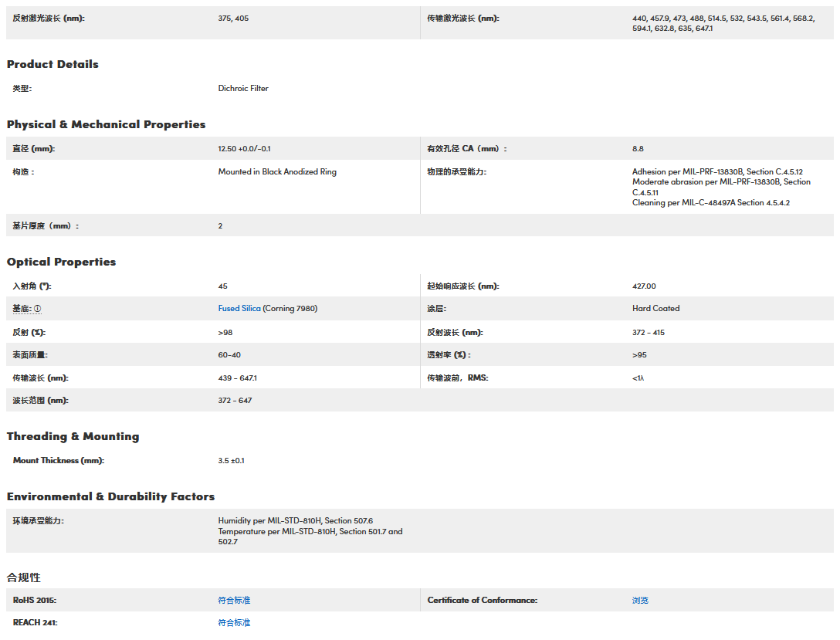Click the Mount Thickness value 3.5 ±0.1

(x=231, y=461)
